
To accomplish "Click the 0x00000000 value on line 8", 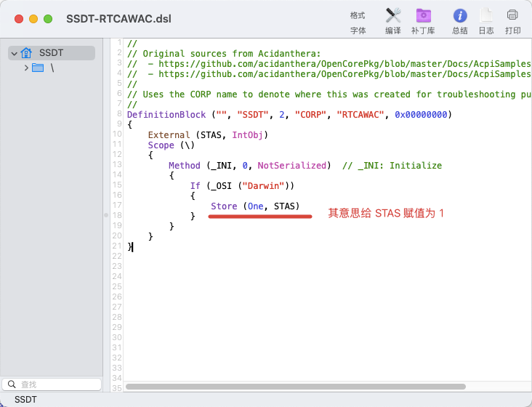I will (x=421, y=115).
